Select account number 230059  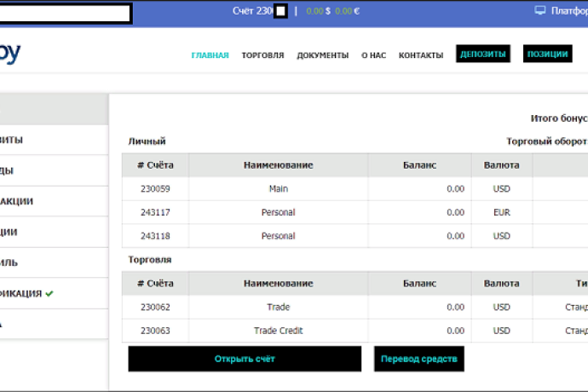(x=155, y=188)
